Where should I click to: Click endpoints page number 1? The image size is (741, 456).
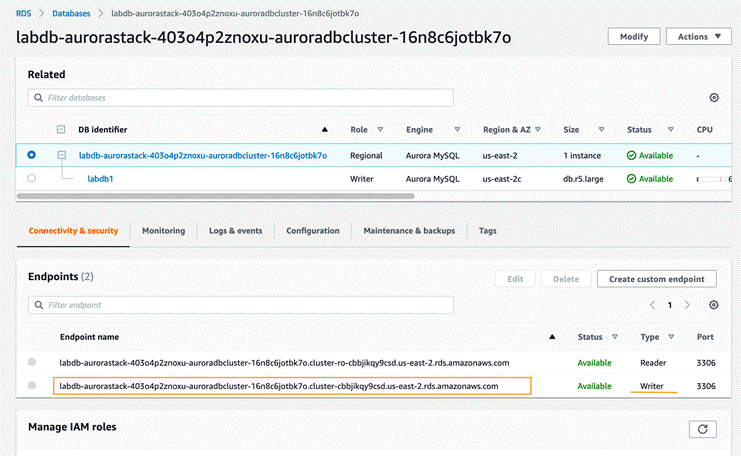pyautogui.click(x=670, y=305)
